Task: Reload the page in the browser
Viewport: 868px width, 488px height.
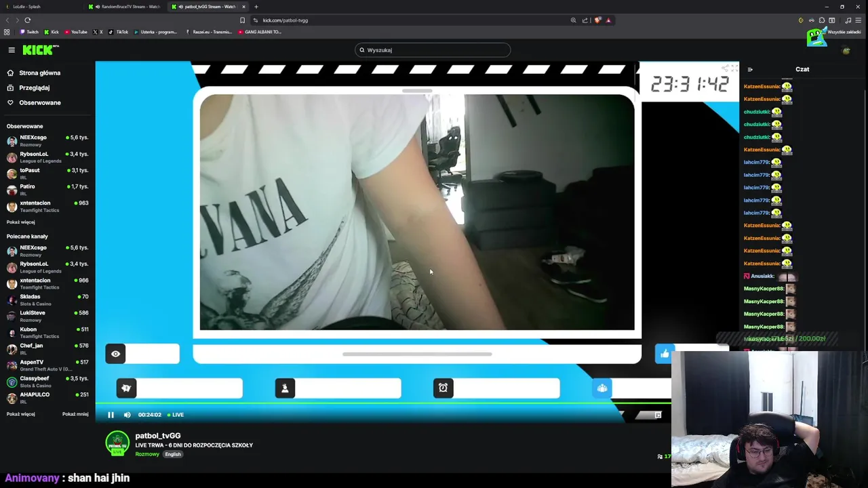Action: coord(28,20)
